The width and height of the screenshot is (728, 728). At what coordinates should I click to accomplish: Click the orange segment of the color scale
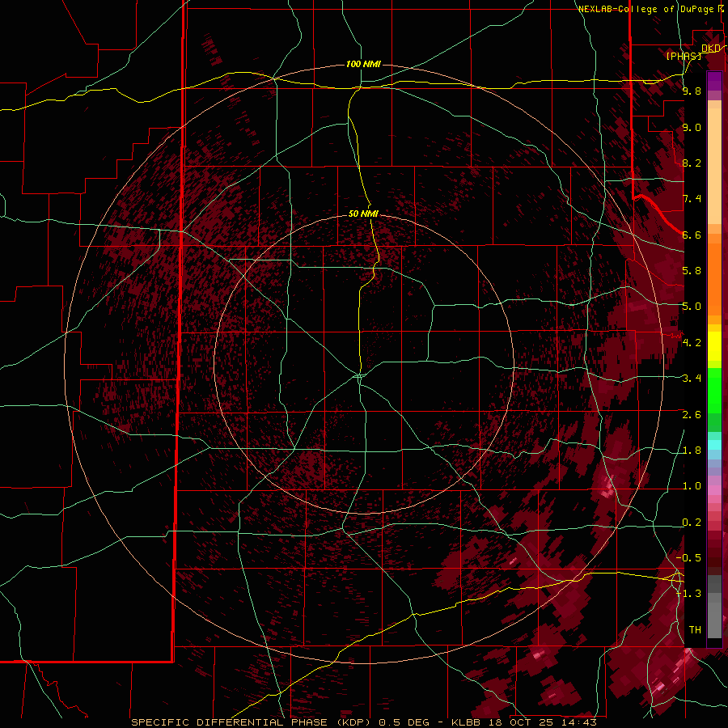coord(714,275)
